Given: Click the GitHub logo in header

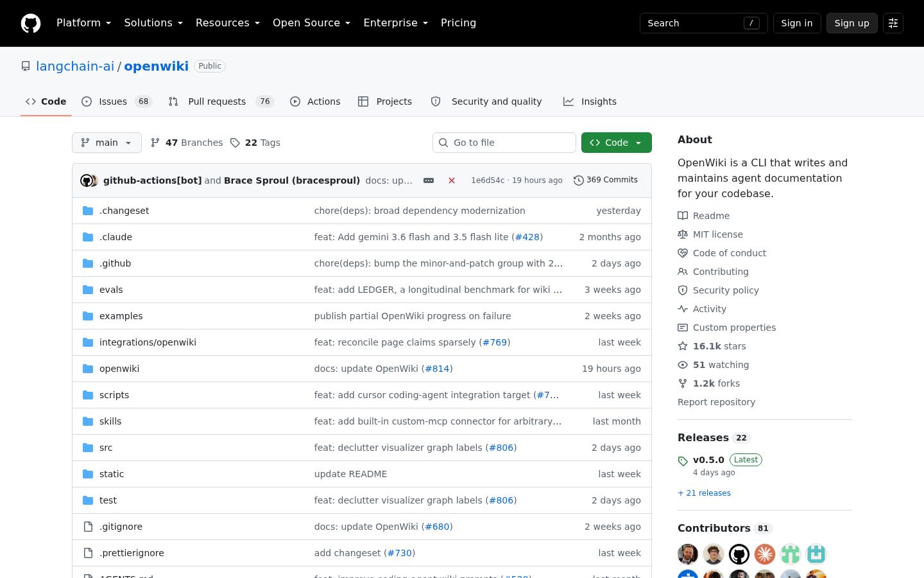Looking at the screenshot, I should tap(31, 23).
